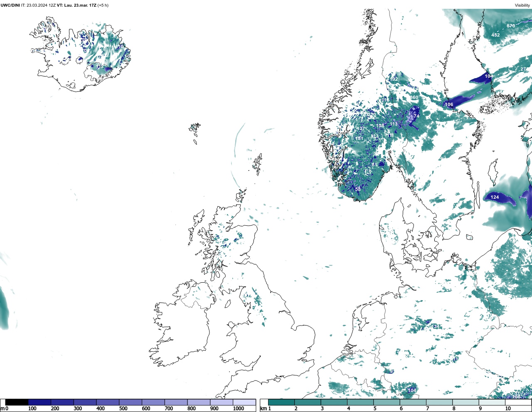The height and width of the screenshot is (412, 532).
Task: Select the swatch between 200 and 300 m
Action: pyautogui.click(x=62, y=402)
